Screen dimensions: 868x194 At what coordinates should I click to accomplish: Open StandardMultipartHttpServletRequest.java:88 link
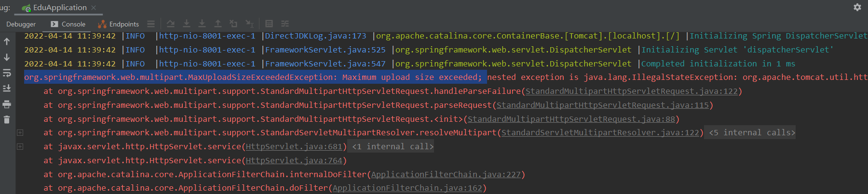571,119
